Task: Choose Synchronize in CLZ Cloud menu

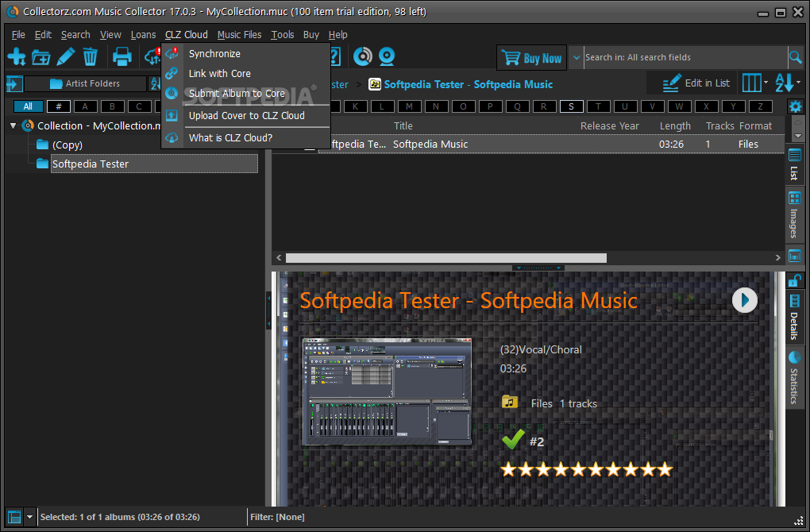Action: (246, 54)
